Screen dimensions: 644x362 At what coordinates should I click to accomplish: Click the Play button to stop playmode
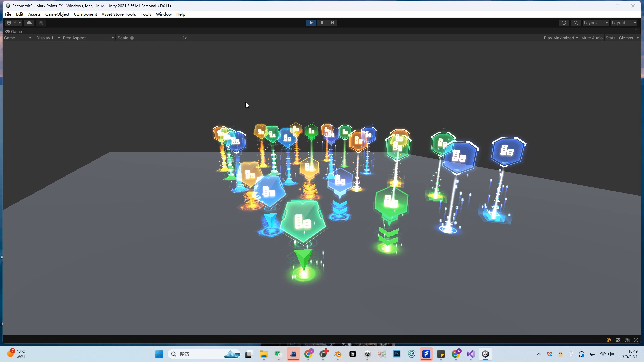pos(311,23)
